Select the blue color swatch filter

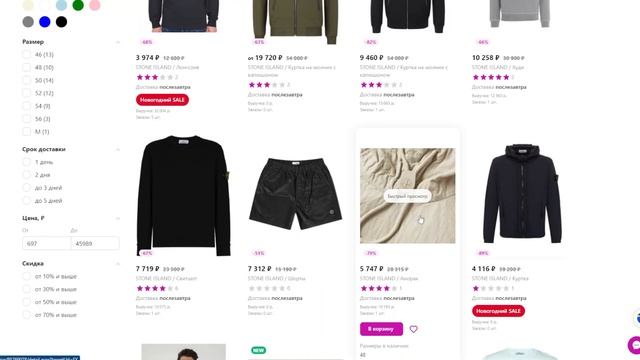44,22
